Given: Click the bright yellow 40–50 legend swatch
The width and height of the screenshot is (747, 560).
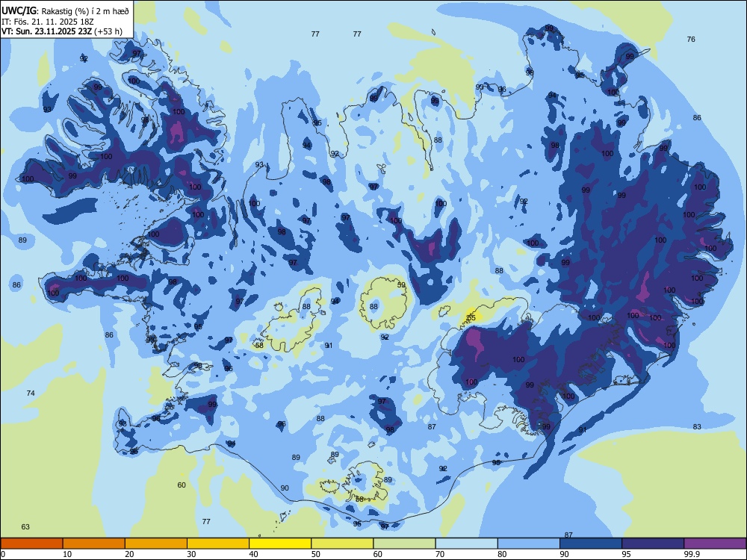Looking at the screenshot, I should [280, 544].
